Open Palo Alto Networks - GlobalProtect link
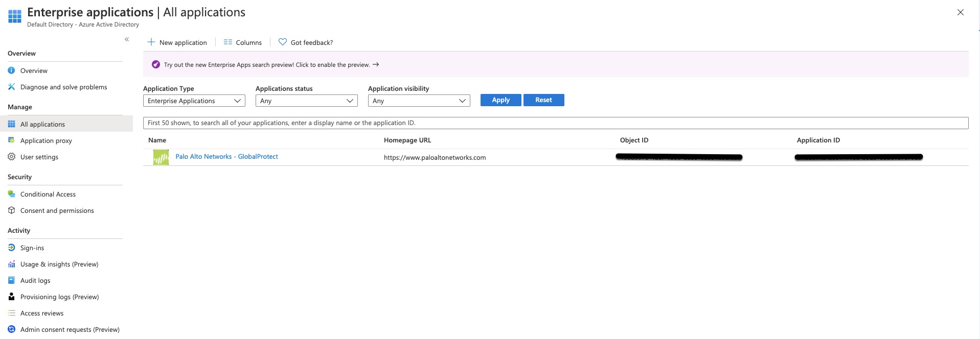The image size is (980, 339). (226, 157)
